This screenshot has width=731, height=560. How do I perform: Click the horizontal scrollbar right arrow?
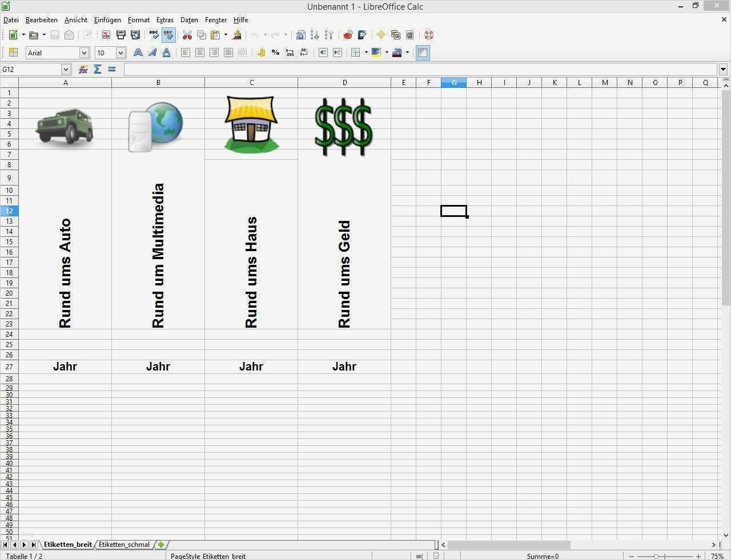(714, 545)
